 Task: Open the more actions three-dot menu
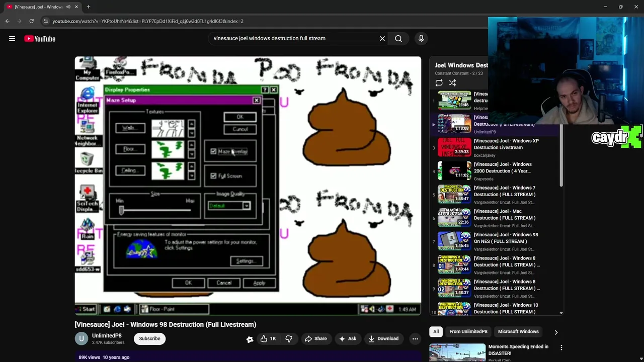(x=415, y=339)
